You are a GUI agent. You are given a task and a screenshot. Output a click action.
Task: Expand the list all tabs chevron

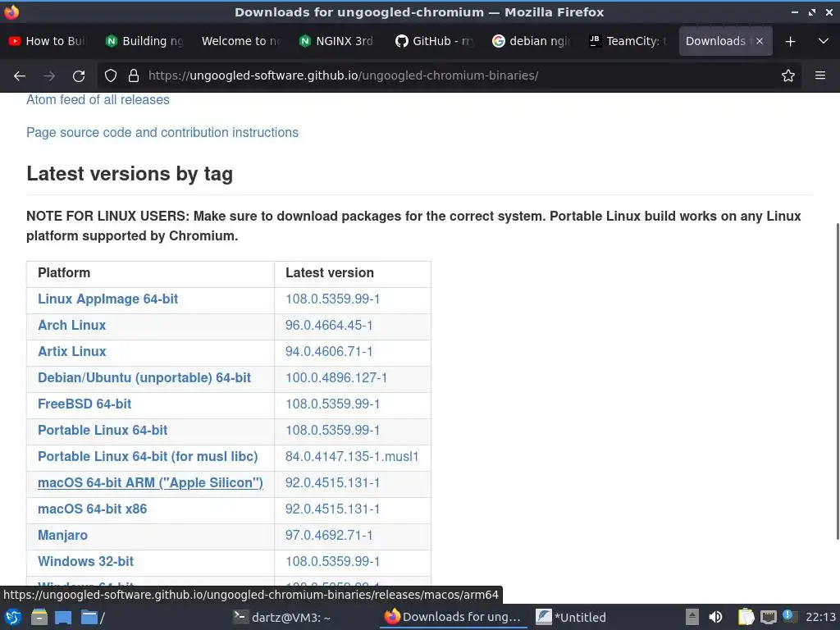pyautogui.click(x=824, y=41)
